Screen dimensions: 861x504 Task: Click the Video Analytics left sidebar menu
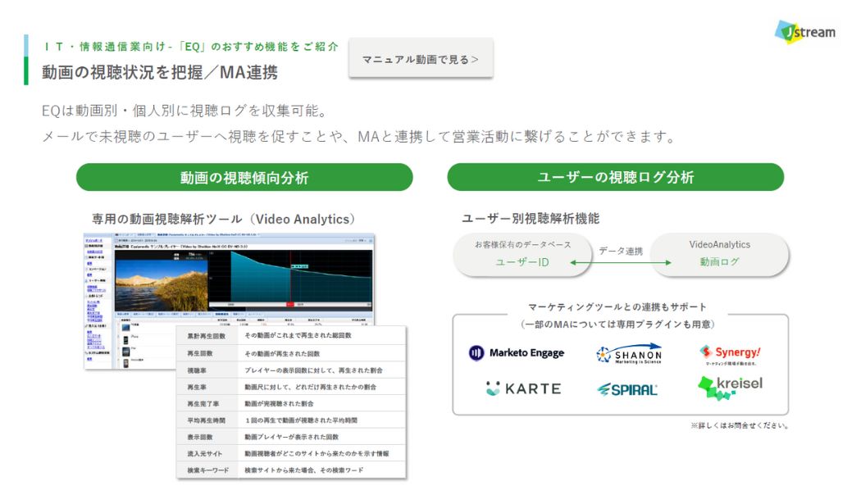[98, 300]
